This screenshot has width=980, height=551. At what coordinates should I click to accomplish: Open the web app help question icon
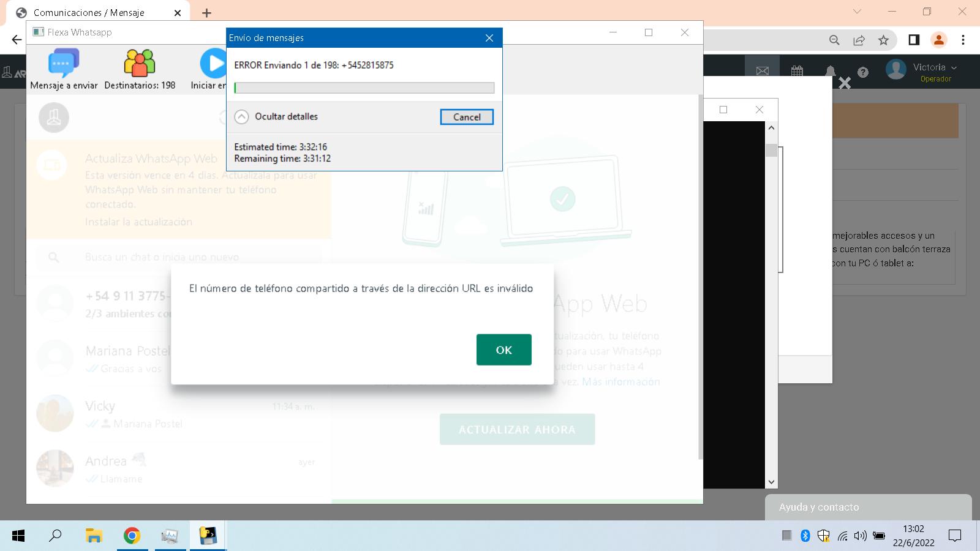pos(863,72)
